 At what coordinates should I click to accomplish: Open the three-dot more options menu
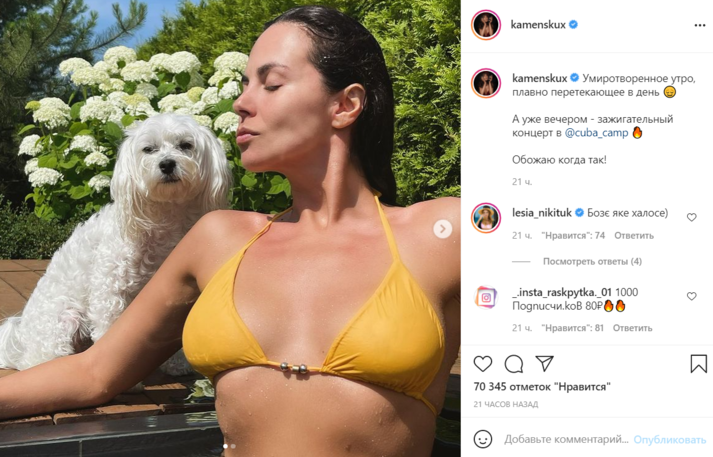coord(700,25)
